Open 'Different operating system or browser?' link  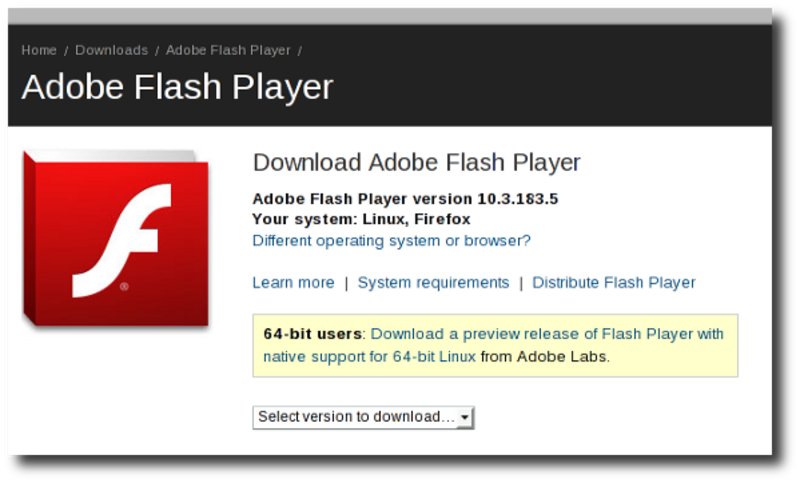391,240
